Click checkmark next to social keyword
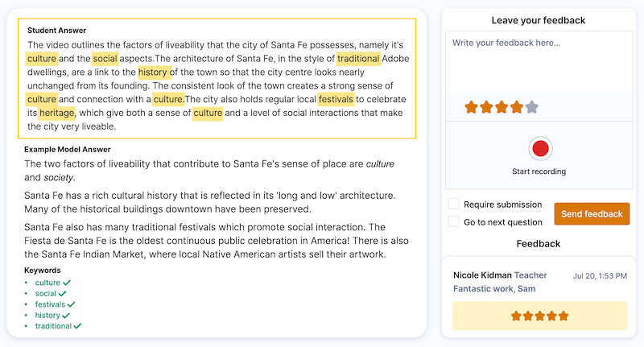 63,294
